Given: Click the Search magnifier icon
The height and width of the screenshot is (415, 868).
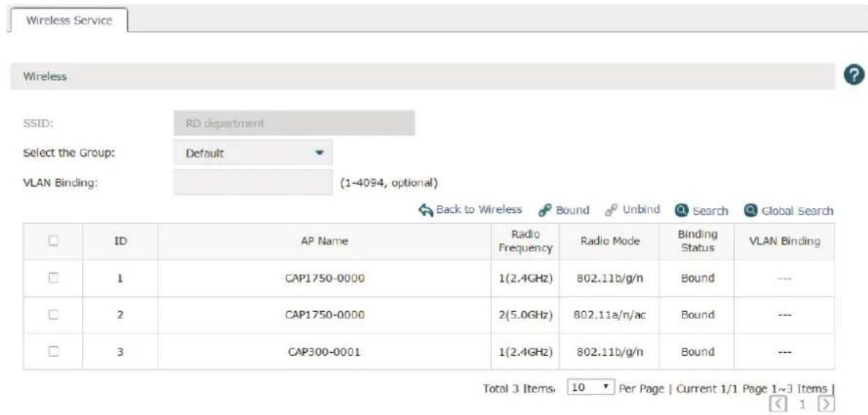Looking at the screenshot, I should click(x=680, y=211).
